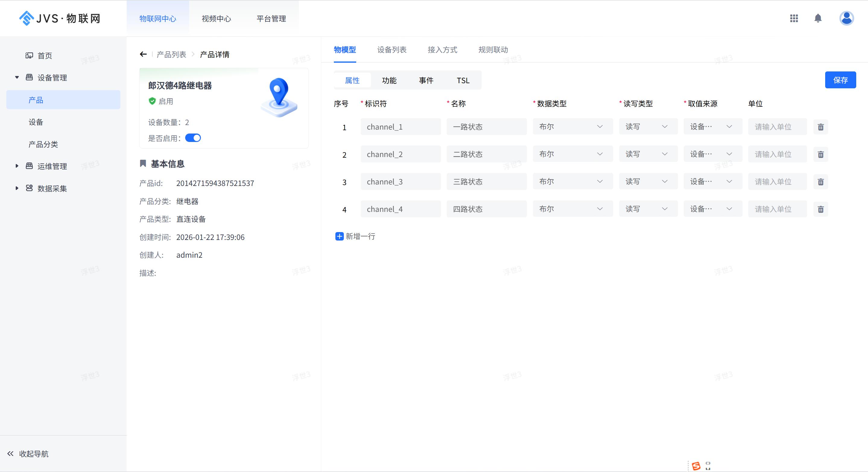Viewport: 868px width, 472px height.
Task: Open the notification bell
Action: [x=818, y=18]
